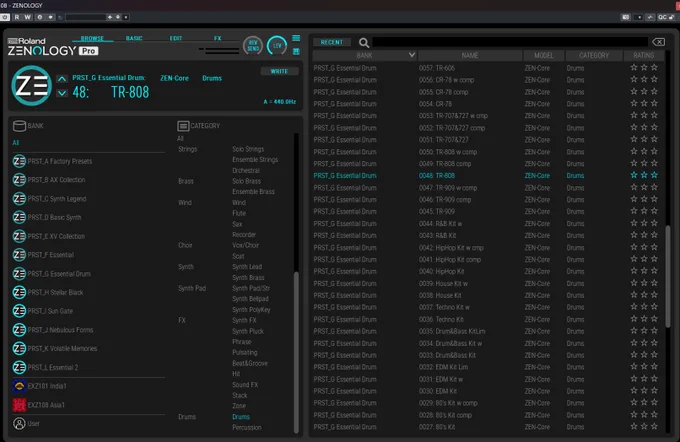The width and height of the screenshot is (680, 442).
Task: Select PRST_D Basic Synth bank icon
Action: pyautogui.click(x=19, y=217)
